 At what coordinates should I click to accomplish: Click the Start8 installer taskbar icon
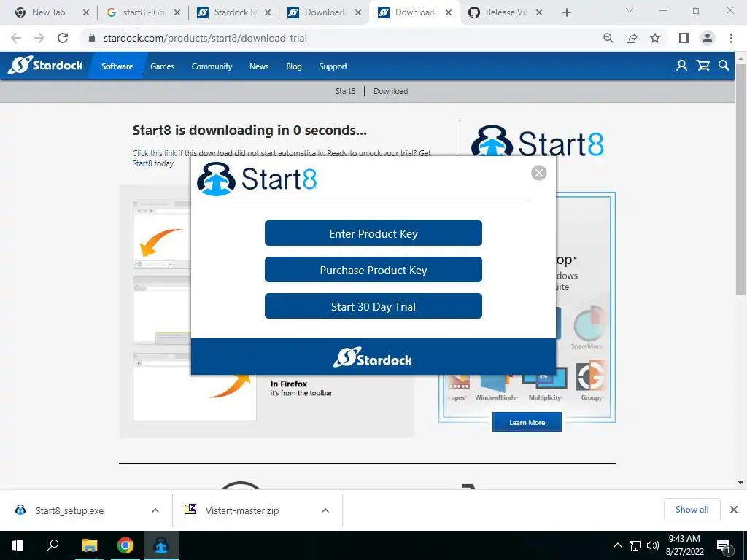(161, 545)
